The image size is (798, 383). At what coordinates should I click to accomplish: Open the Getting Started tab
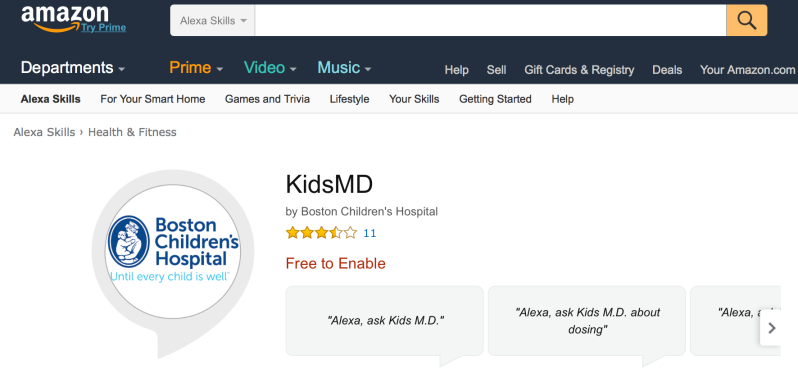495,99
